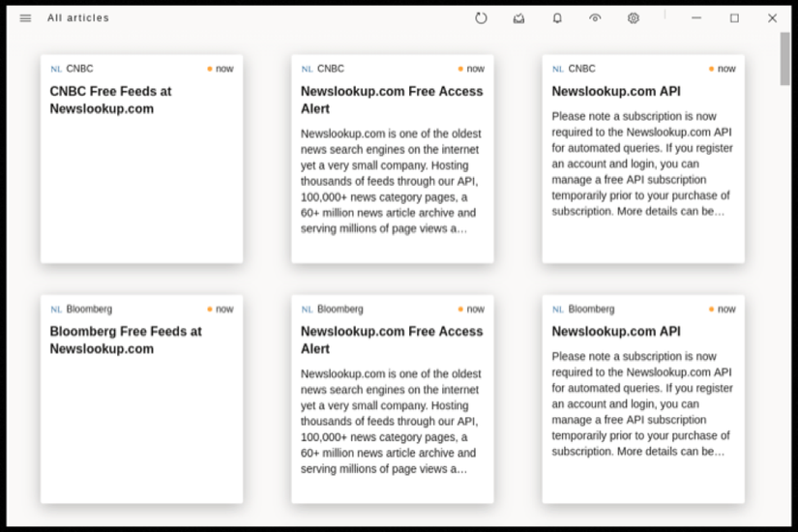The height and width of the screenshot is (532, 798).
Task: Click 'now' timestamp on Bloomberg Free Feeds card
Action: [x=224, y=309]
